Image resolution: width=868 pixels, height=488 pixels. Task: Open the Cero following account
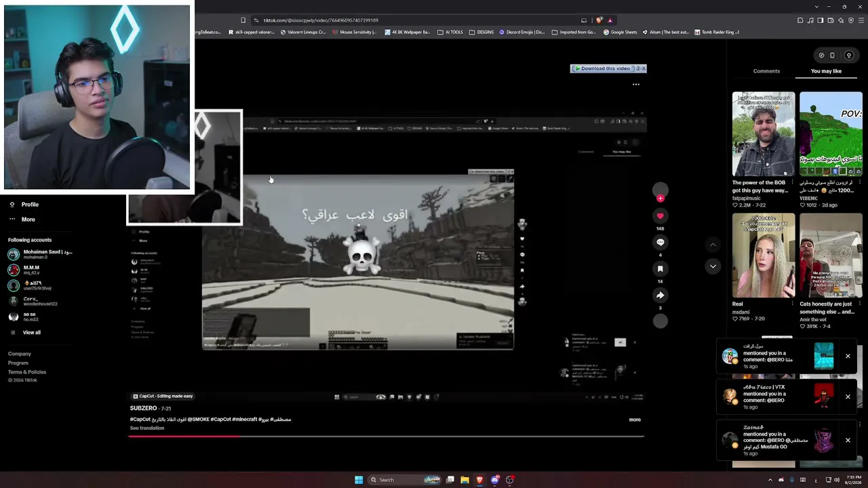click(x=33, y=301)
